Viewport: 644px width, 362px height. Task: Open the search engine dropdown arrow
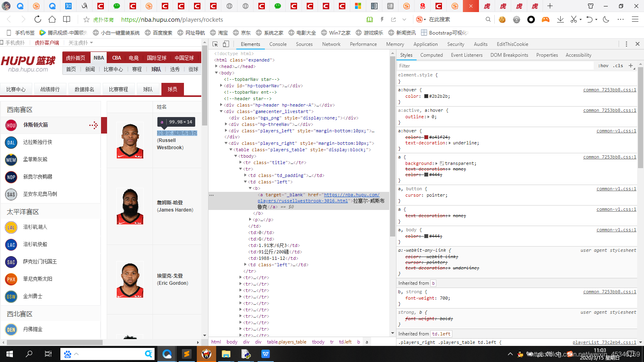(424, 19)
